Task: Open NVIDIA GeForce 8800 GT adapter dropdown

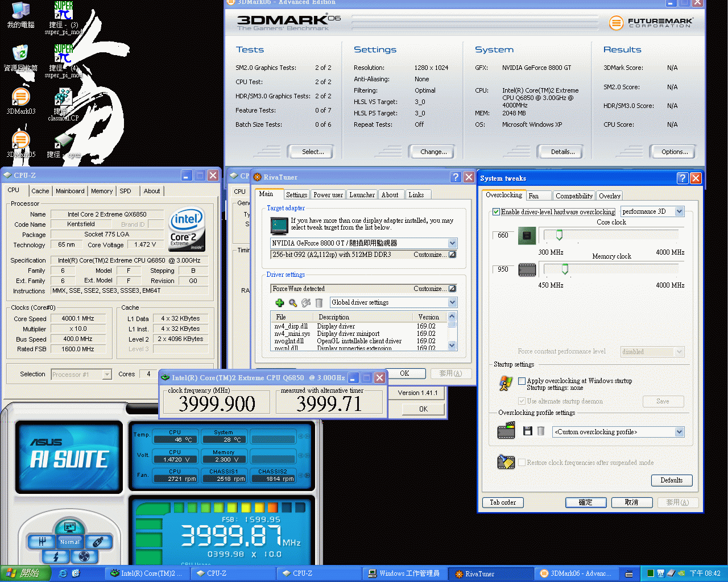Action: 452,243
